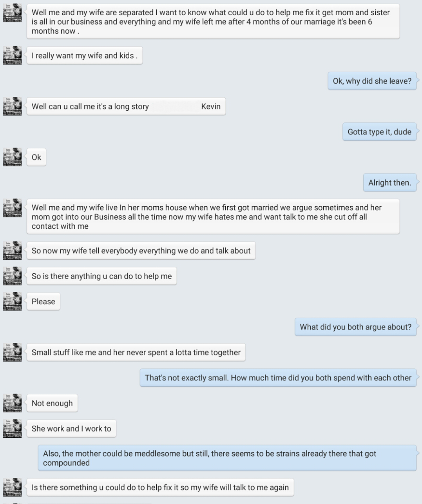Click the avatar beside "I really want my wife and kids"

[13, 55]
